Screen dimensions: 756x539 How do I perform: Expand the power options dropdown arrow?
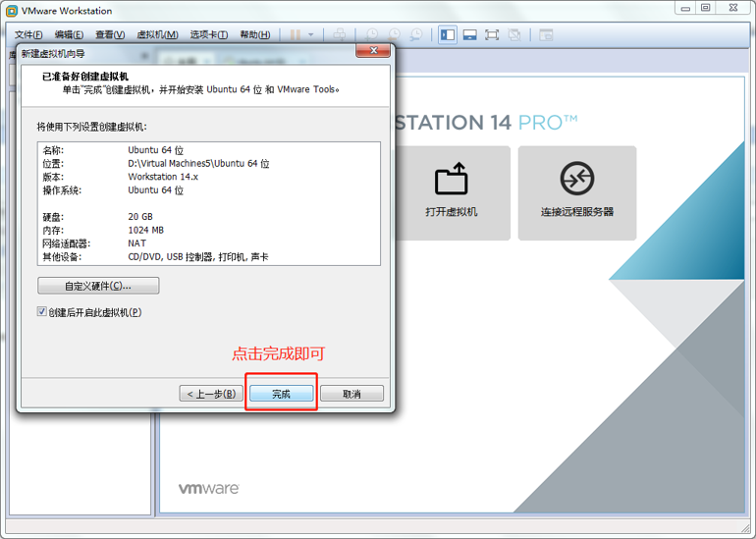311,34
